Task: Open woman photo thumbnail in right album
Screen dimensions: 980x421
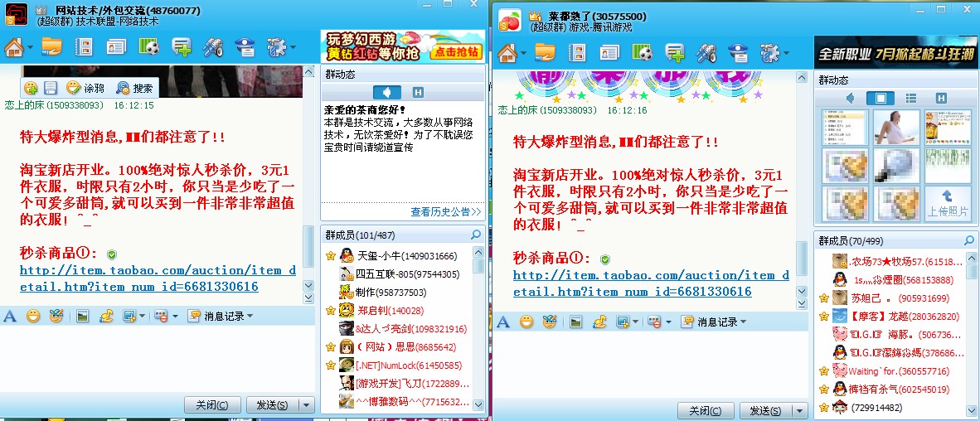Action: (x=896, y=128)
